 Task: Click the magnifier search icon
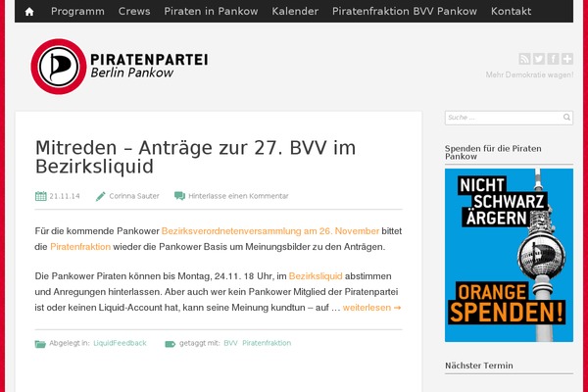(x=566, y=118)
